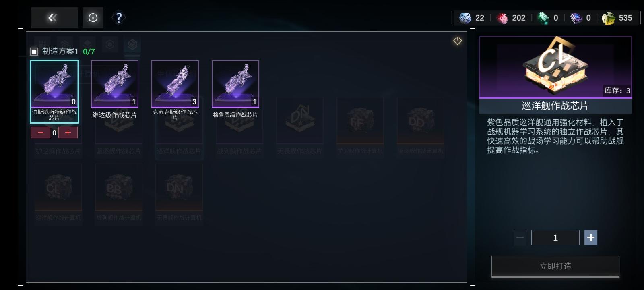Image resolution: width=644 pixels, height=290 pixels.
Task: Select the 泊斯威斯特级作战芯片 ship card
Action: pyautogui.click(x=54, y=91)
